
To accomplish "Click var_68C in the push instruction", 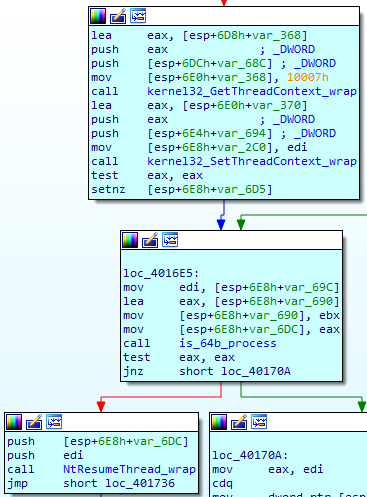I will click(x=241, y=63).
